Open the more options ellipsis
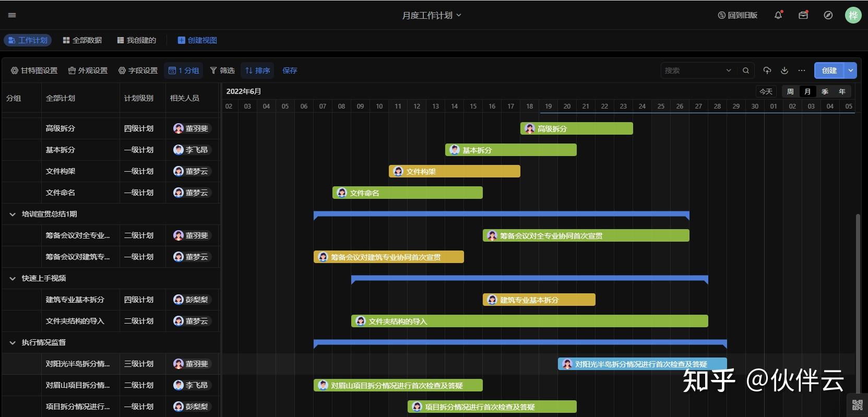Screen dimensions: 868x417 (x=802, y=70)
